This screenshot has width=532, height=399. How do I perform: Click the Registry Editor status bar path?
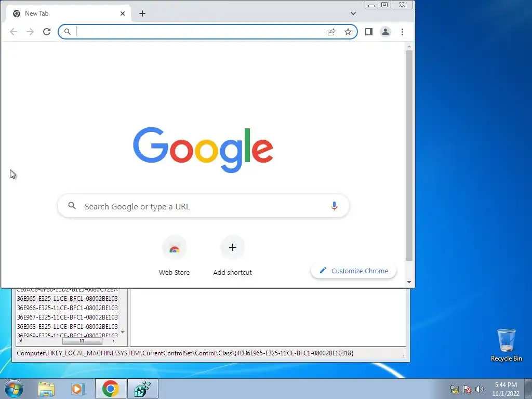(x=185, y=353)
